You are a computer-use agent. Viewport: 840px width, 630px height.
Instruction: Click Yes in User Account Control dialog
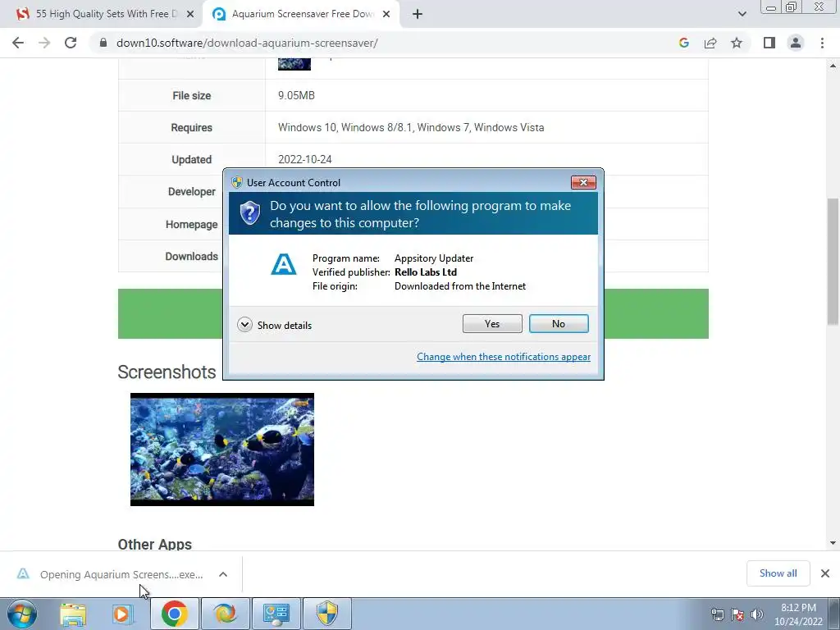click(x=492, y=323)
